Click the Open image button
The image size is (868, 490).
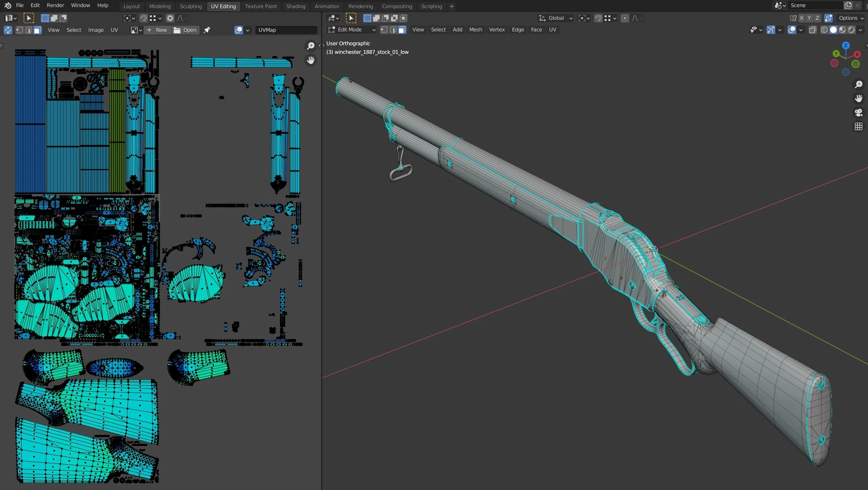coord(185,30)
